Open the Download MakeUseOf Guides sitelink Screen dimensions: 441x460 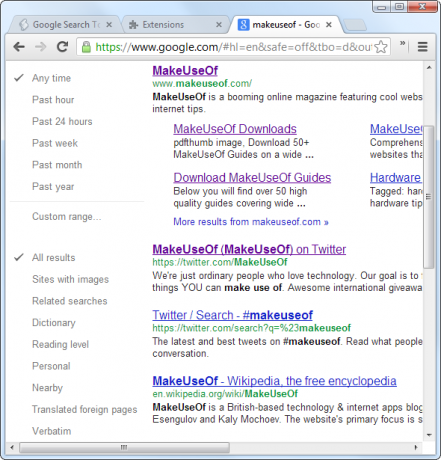coord(252,178)
